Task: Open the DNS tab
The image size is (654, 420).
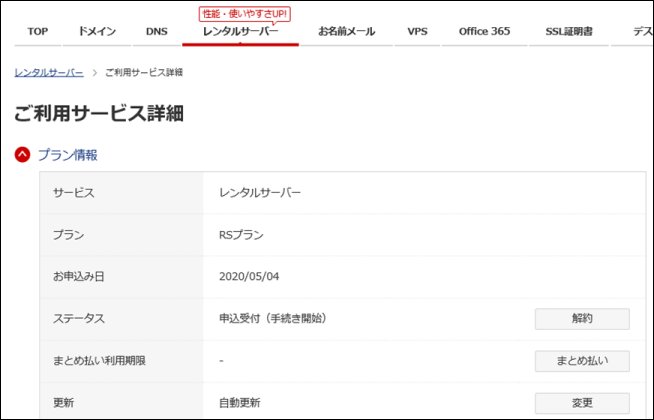Action: pos(157,32)
